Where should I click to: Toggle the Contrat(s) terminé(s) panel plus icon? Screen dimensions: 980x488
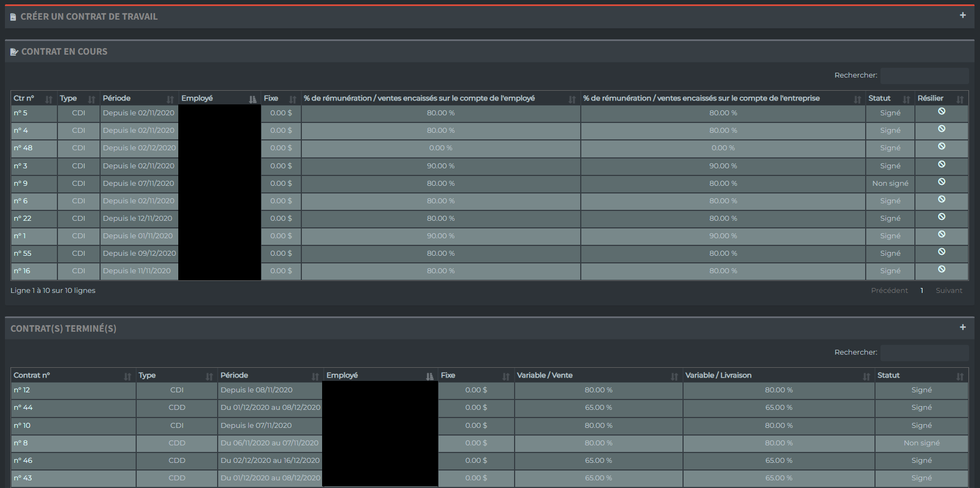point(963,327)
